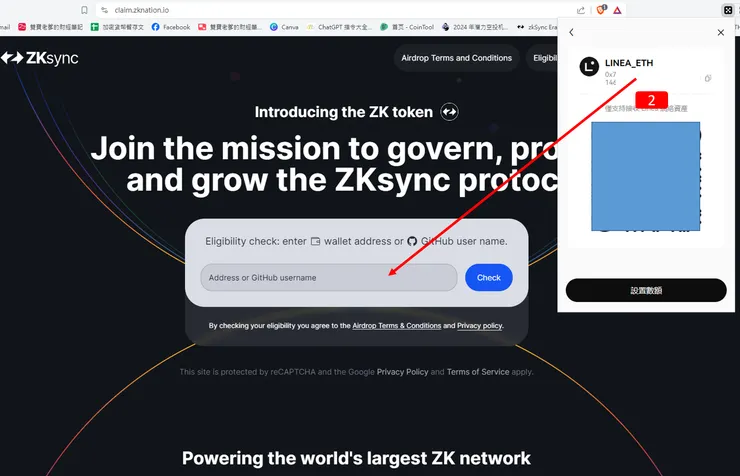This screenshot has height=476, width=740.
Task: Close the wallet popup panel
Action: click(721, 32)
